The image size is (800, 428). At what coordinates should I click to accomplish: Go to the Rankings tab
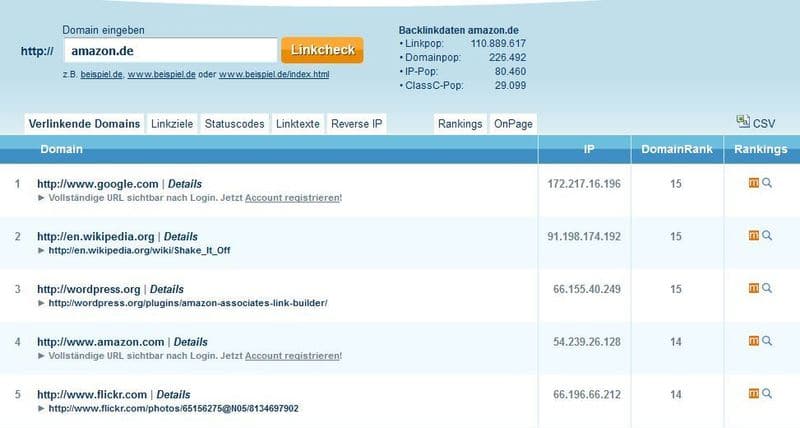click(460, 124)
